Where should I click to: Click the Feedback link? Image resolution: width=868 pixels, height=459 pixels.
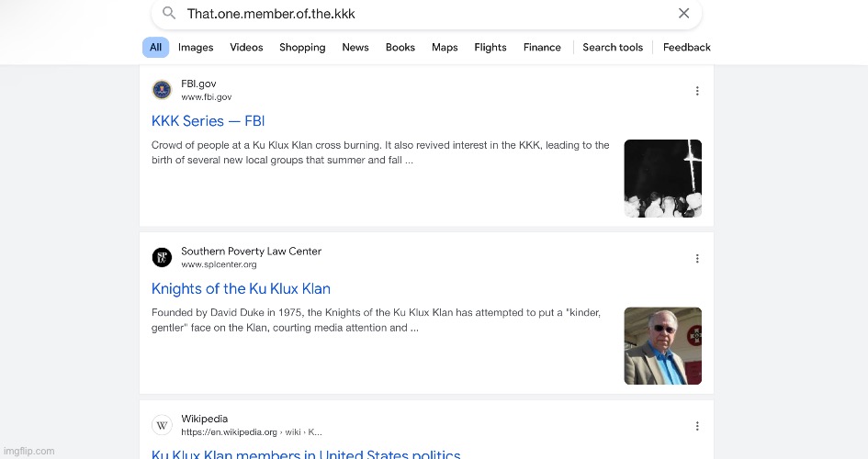(x=686, y=48)
